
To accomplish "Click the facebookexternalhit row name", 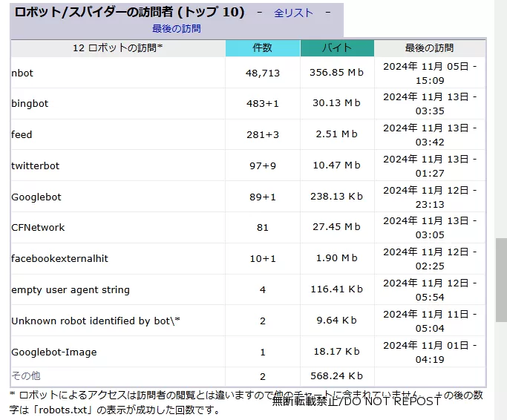I will pos(59,259).
